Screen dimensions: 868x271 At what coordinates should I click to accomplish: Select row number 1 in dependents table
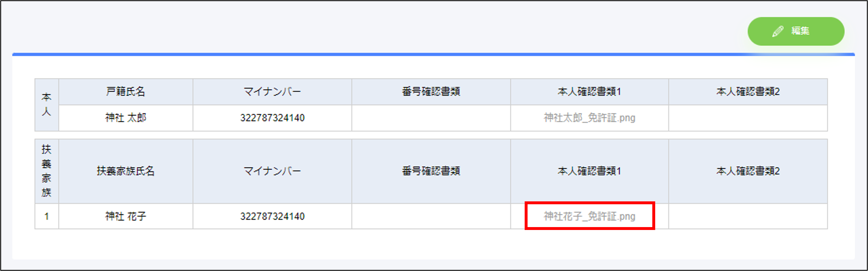click(46, 216)
